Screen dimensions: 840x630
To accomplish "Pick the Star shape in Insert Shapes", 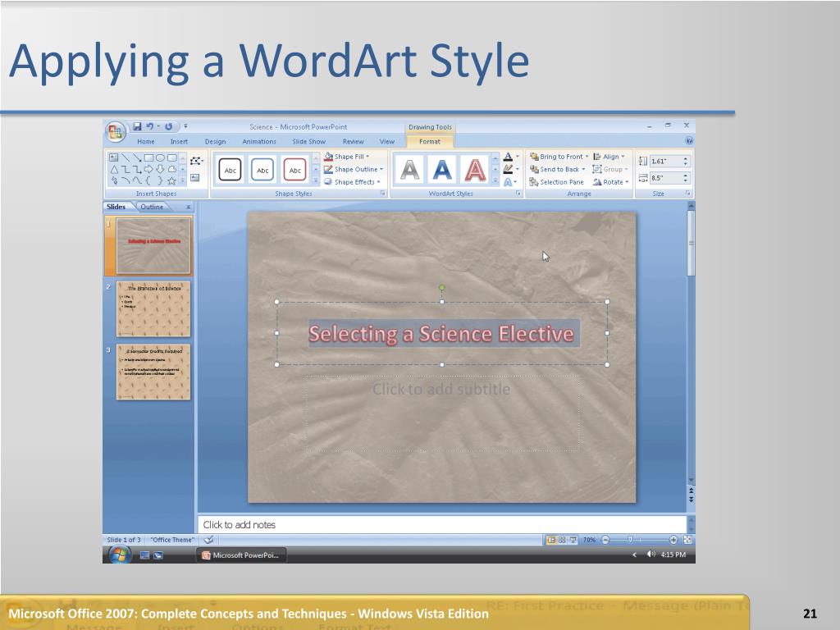I will click(171, 181).
